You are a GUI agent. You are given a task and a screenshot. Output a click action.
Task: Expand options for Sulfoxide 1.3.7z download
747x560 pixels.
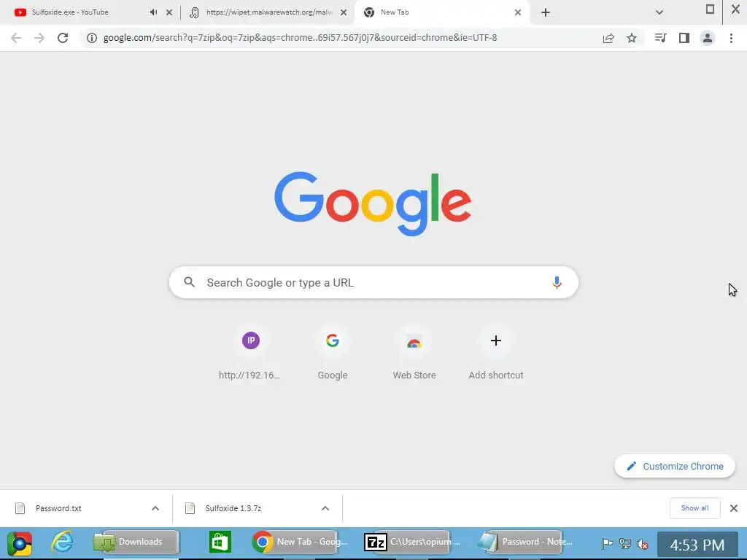(x=325, y=508)
